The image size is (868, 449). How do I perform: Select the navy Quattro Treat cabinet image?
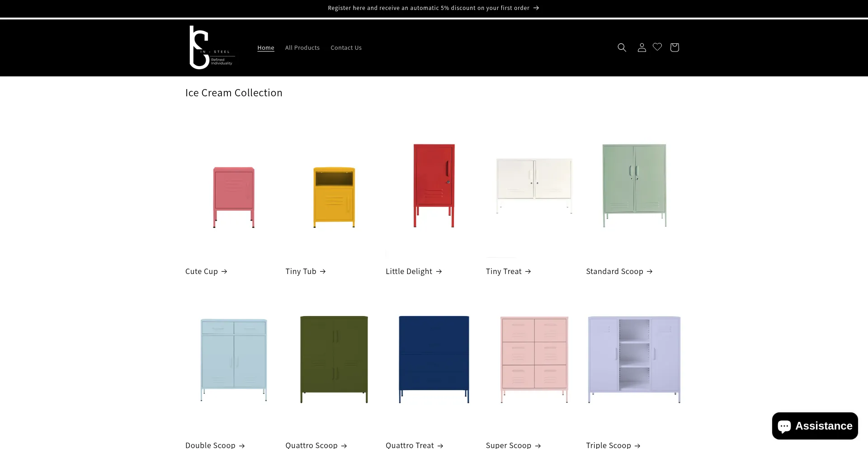tap(434, 359)
